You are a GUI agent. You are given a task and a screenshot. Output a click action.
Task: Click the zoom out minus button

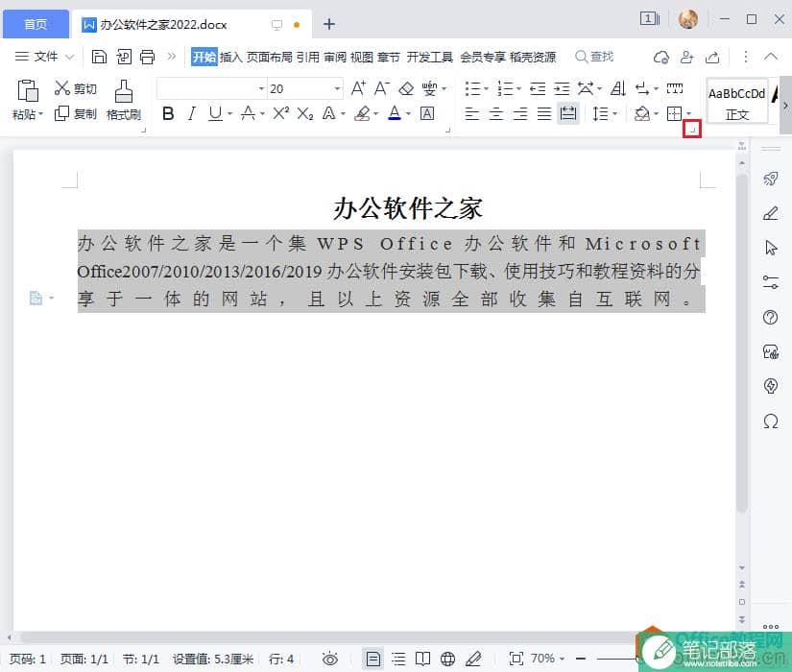581,659
